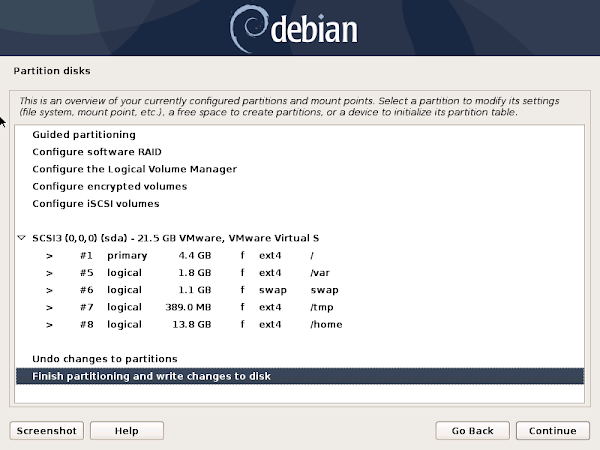
Task: Select Guided partitioning option
Action: coord(300,135)
